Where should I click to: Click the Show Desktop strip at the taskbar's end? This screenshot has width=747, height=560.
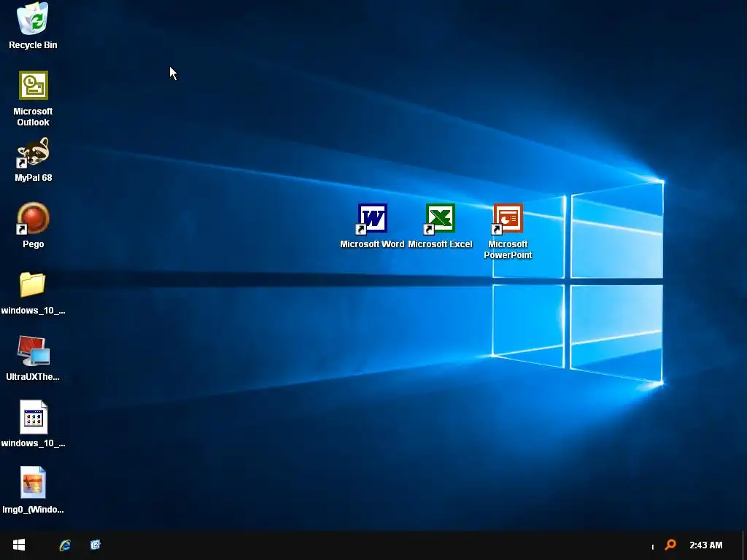tap(744, 545)
